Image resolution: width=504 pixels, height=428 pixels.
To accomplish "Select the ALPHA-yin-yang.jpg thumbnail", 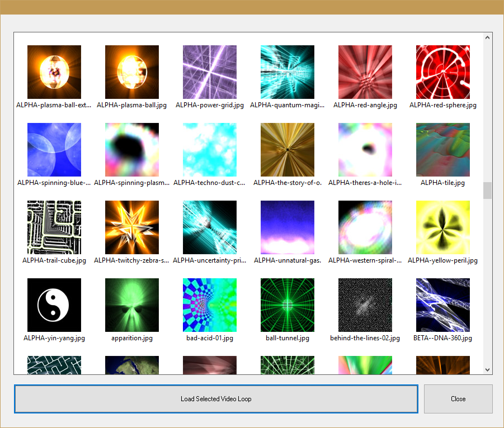I will pyautogui.click(x=54, y=305).
